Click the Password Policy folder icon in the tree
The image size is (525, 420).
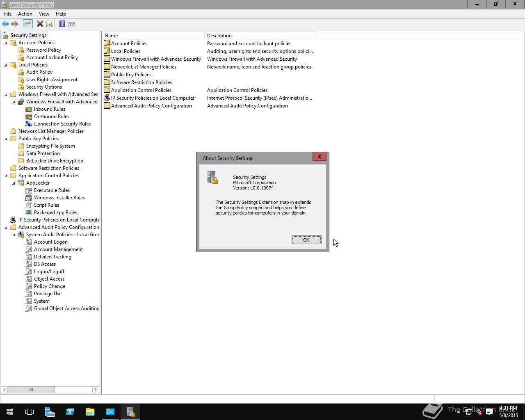click(x=21, y=50)
